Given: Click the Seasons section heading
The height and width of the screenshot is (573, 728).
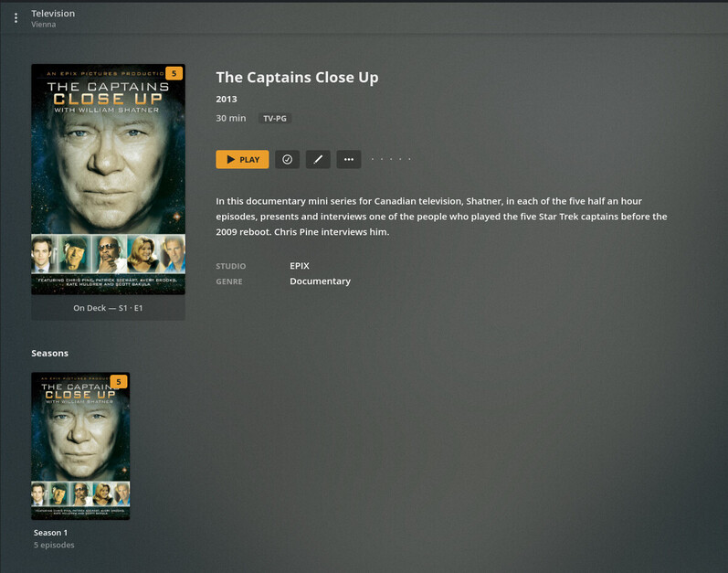Looking at the screenshot, I should (49, 354).
